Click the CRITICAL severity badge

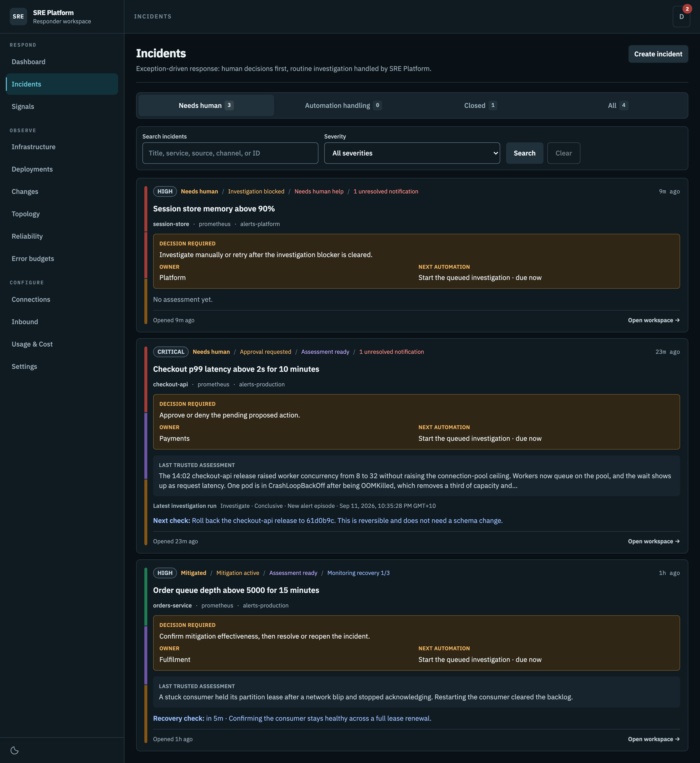tap(171, 352)
